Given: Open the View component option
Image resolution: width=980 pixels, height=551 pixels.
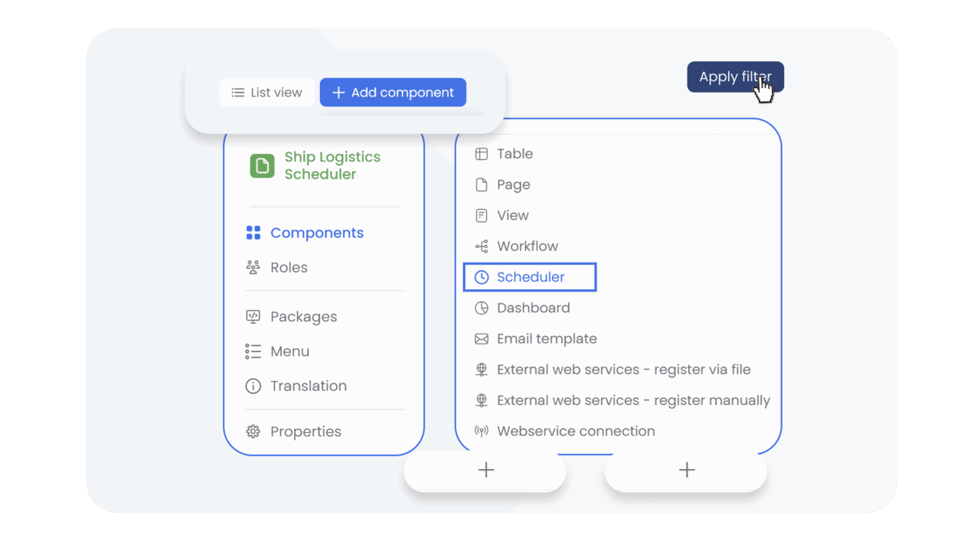Looking at the screenshot, I should 512,215.
